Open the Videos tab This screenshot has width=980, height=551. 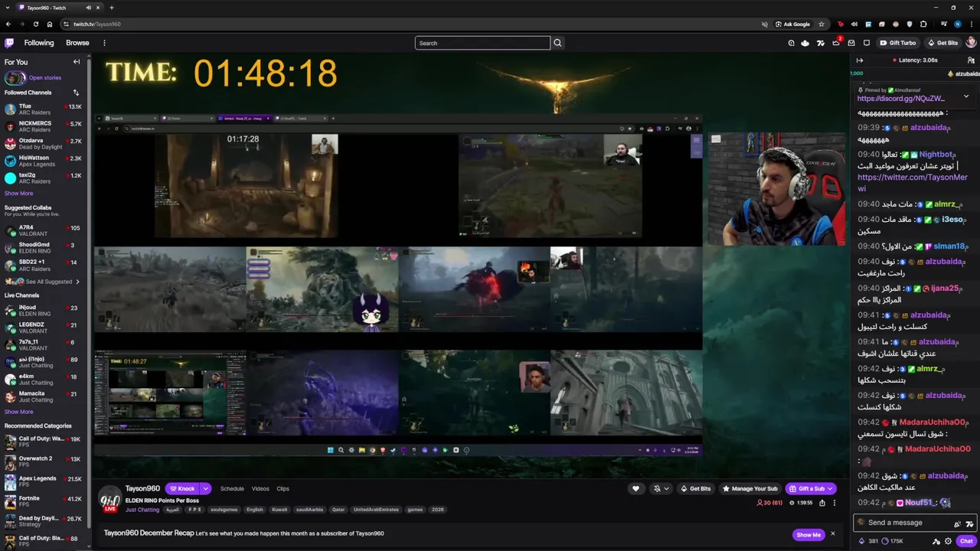[260, 488]
